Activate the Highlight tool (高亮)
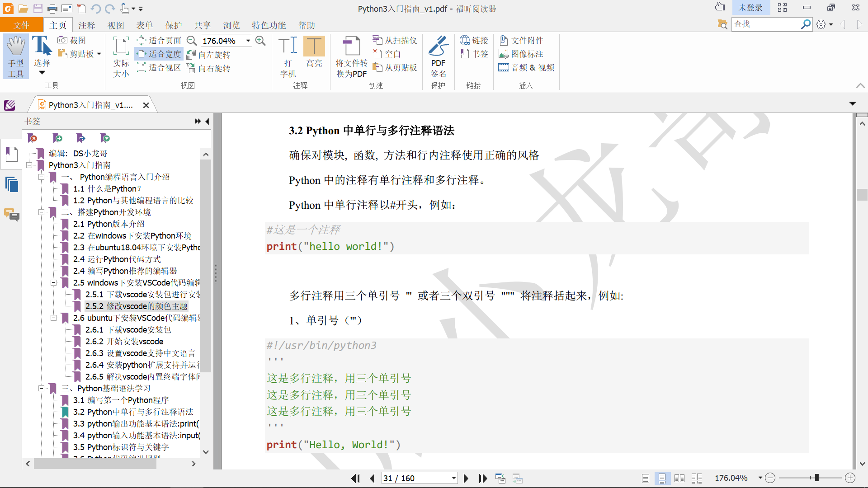This screenshot has width=868, height=488. point(314,52)
